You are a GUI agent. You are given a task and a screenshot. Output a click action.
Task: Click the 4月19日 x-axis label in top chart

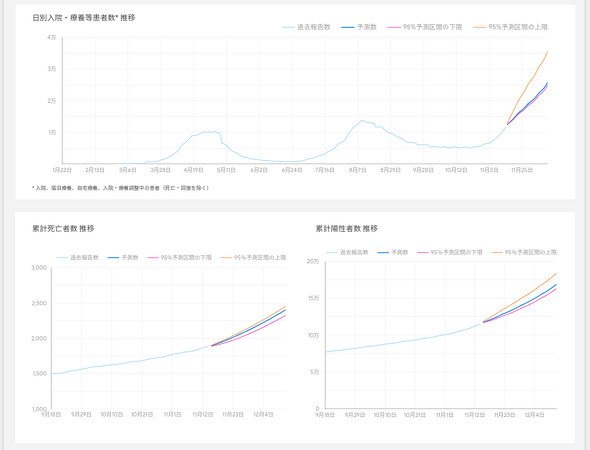(x=193, y=170)
